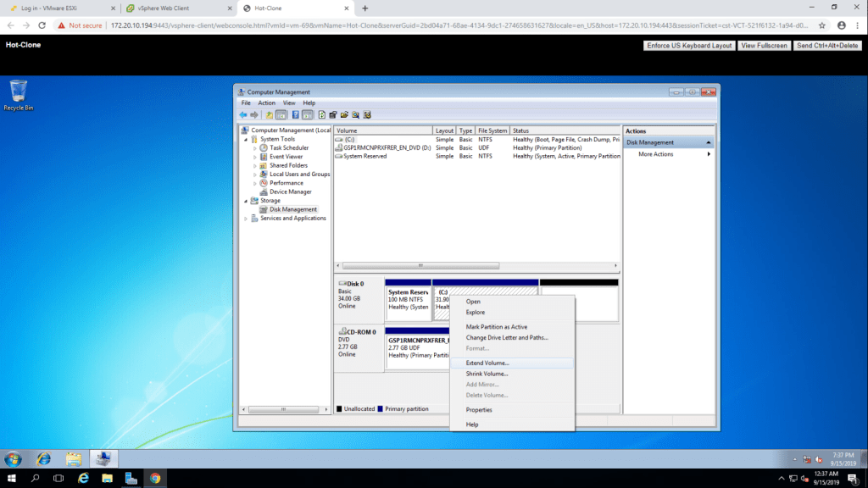Screen dimensions: 868x488
Task: Open the Action menu in menu bar
Action: point(266,103)
